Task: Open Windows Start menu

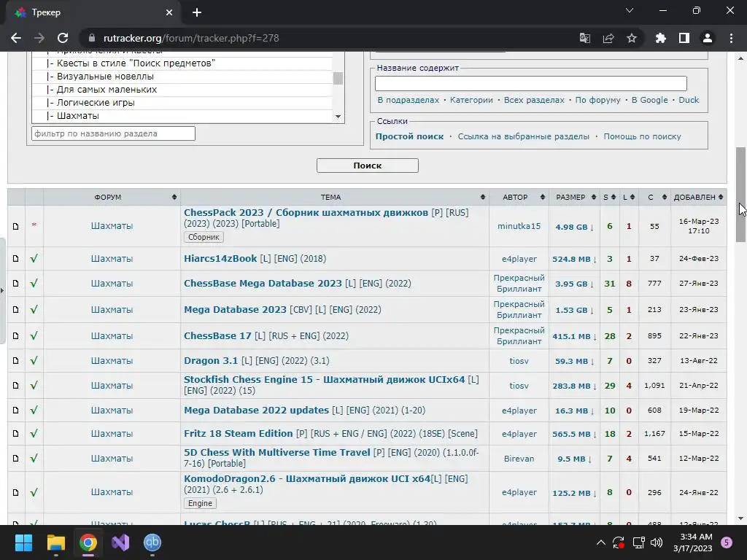Action: click(x=23, y=542)
